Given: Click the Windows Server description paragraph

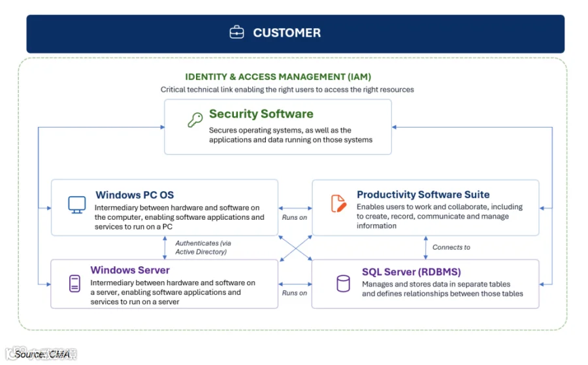Looking at the screenshot, I should coord(172,292).
